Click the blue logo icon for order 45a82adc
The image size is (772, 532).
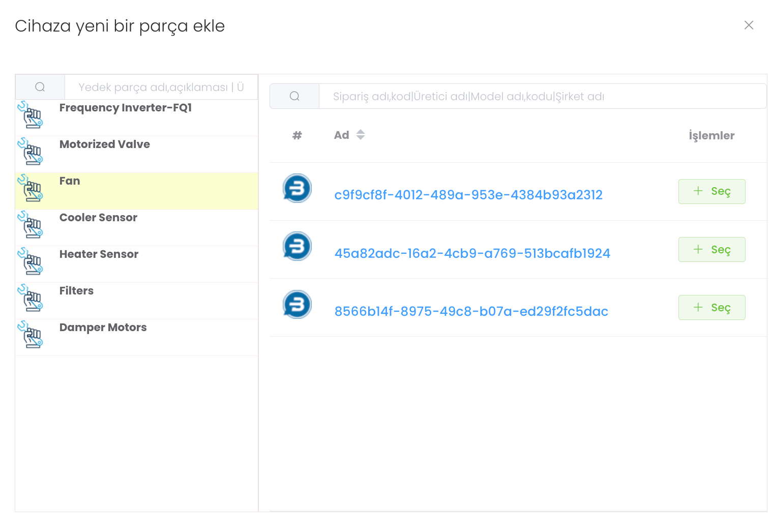click(297, 247)
